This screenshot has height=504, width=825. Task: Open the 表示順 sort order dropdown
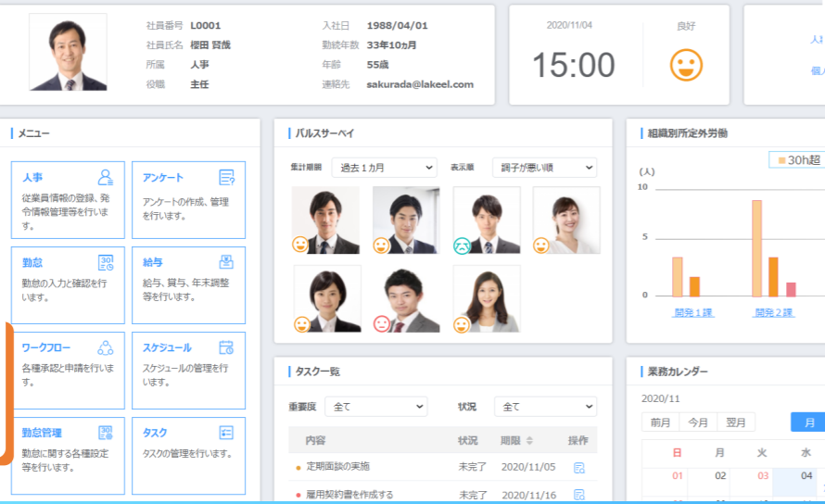point(544,168)
